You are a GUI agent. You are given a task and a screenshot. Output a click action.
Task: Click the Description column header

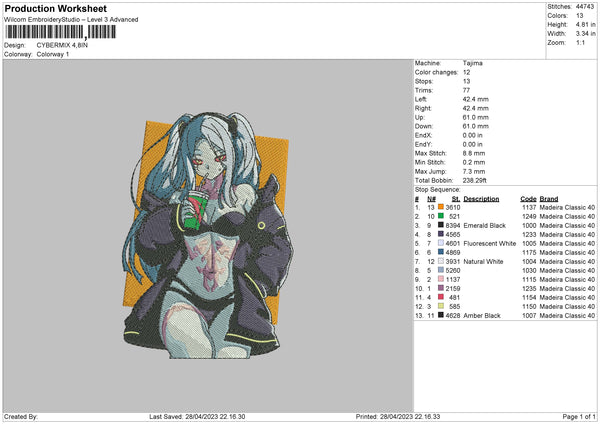tap(481, 199)
